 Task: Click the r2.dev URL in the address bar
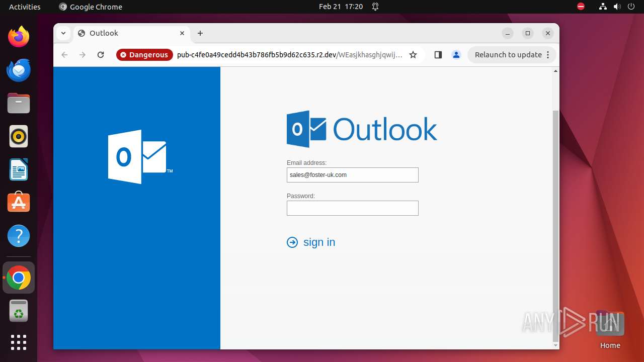tap(290, 55)
